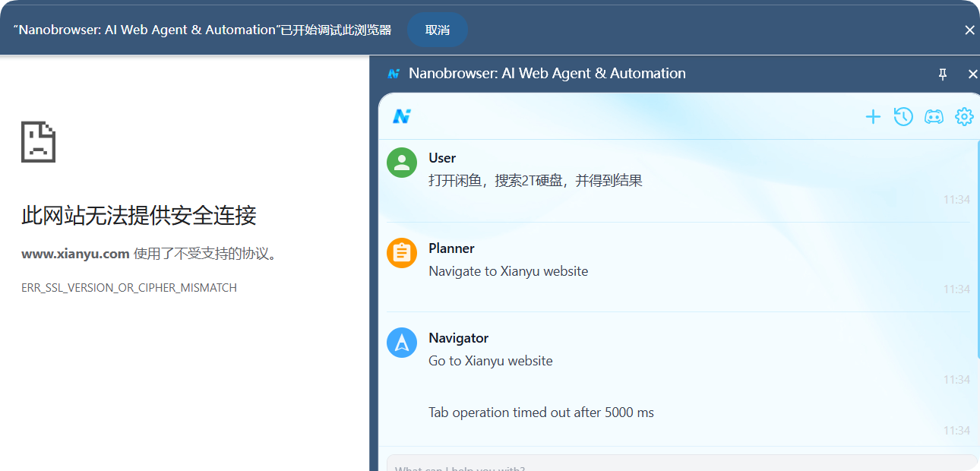
Task: Click user message '打开闲鱼，搜索2T硬盘，并得到结果'
Action: pos(536,181)
